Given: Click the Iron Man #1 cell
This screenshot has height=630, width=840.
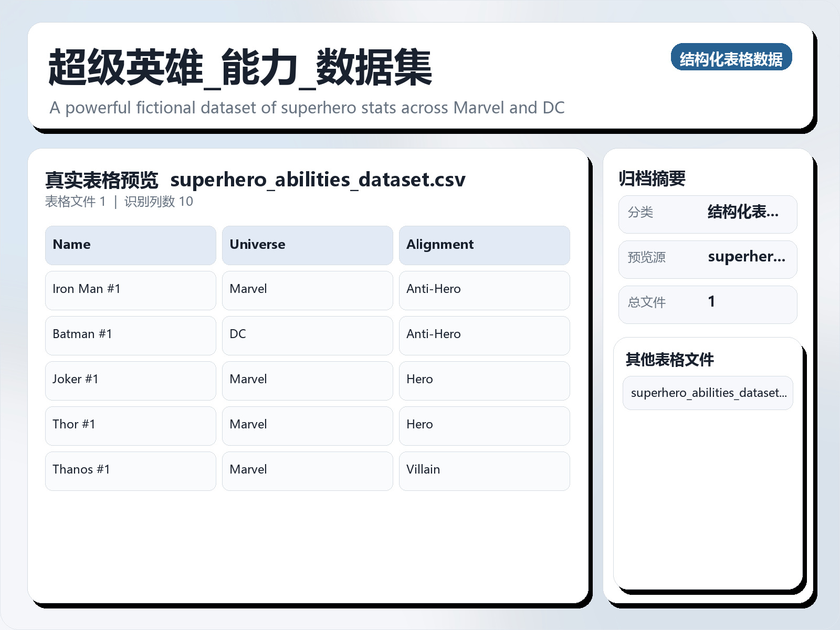Looking at the screenshot, I should click(x=130, y=290).
